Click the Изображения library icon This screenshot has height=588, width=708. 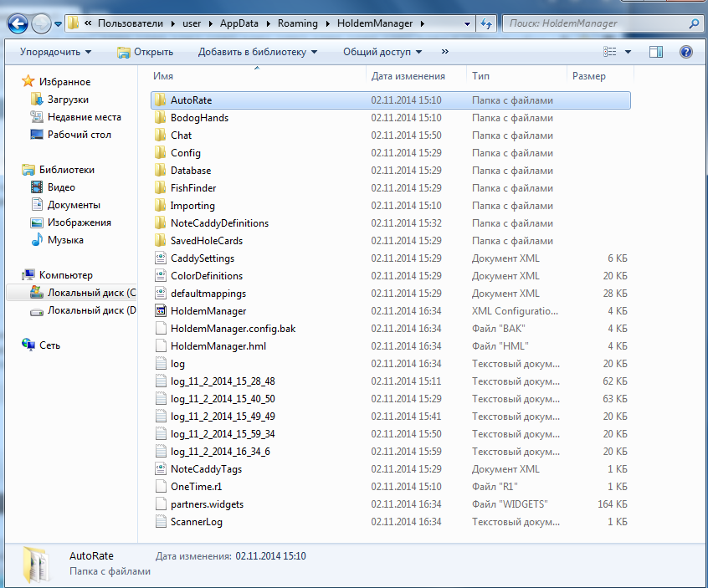click(x=37, y=222)
